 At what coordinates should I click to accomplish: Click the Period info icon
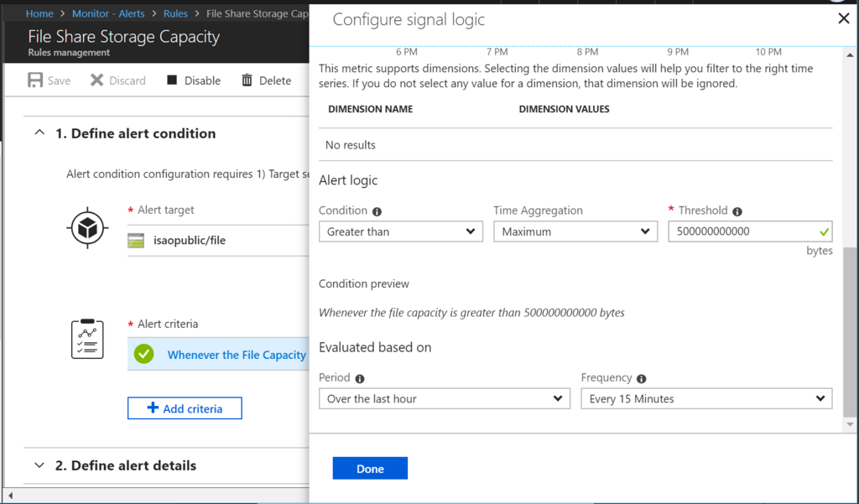pos(360,378)
